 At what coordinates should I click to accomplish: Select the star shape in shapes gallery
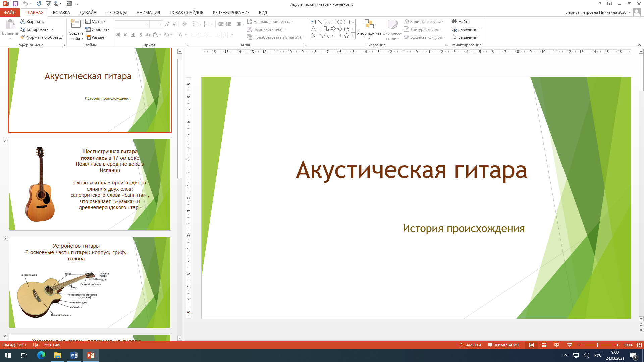point(346,36)
